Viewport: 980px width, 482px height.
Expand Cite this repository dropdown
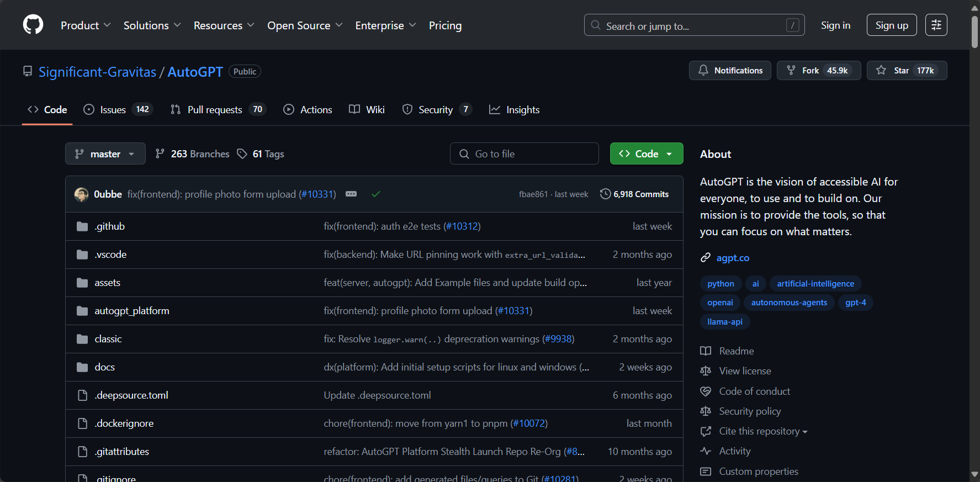click(x=763, y=431)
